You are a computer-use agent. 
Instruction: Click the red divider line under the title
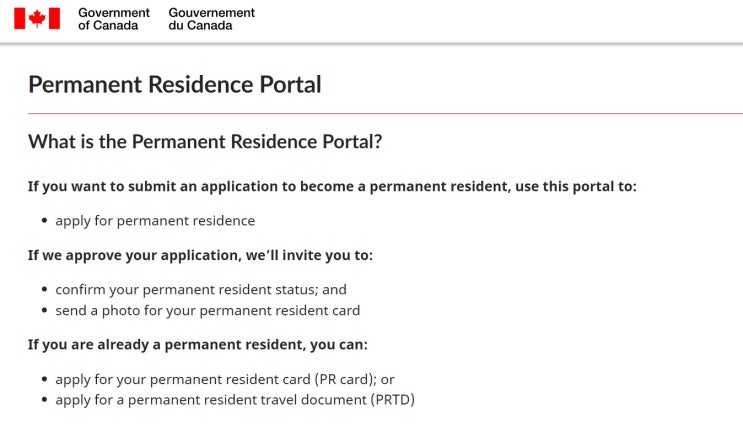tap(385, 113)
